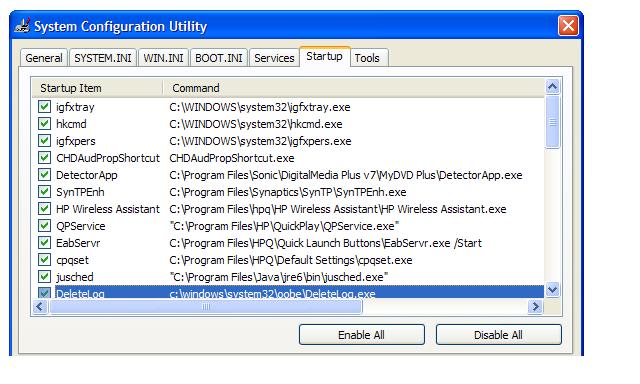
Task: Click the horizontal scrollbar right arrow
Action: pyautogui.click(x=535, y=306)
